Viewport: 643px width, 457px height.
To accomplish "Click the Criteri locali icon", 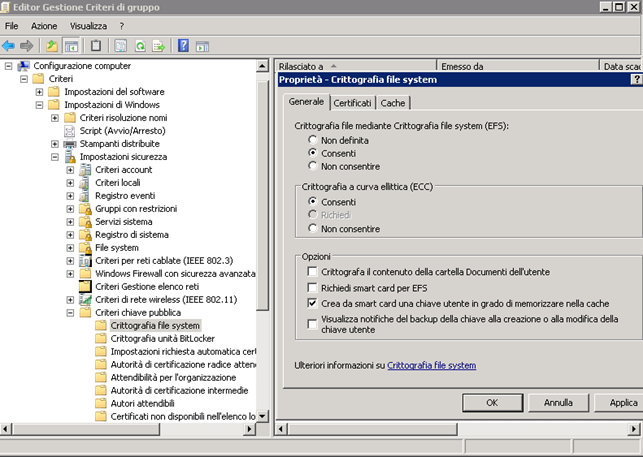I will [85, 183].
